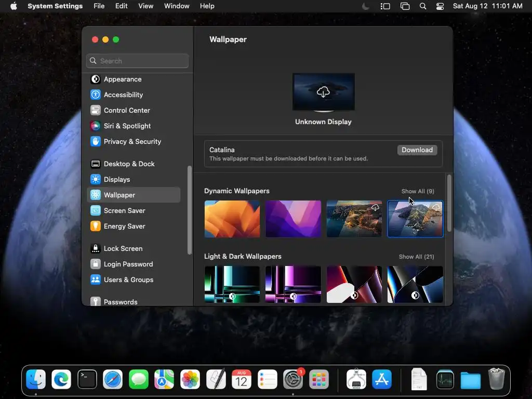Select Wallpaper sidebar item

pos(134,195)
